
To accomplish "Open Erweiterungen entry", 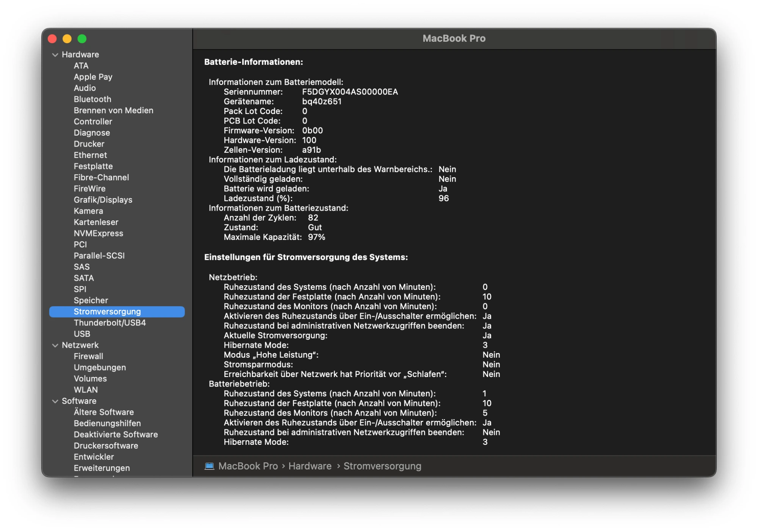I will (x=102, y=468).
